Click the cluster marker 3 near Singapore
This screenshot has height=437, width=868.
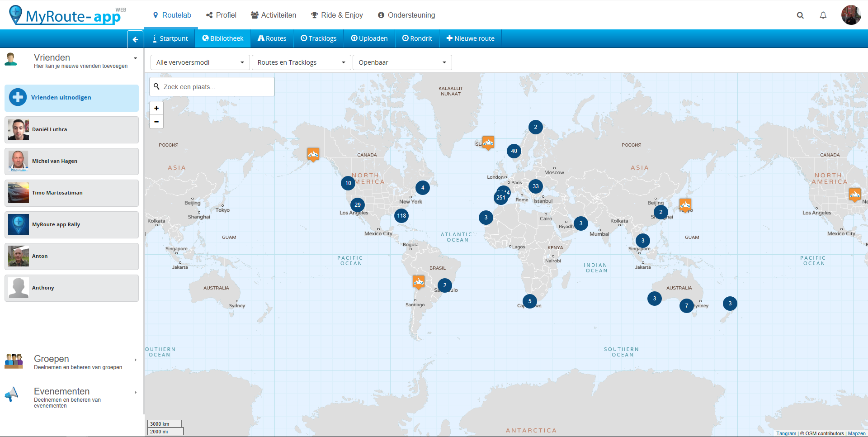click(643, 241)
